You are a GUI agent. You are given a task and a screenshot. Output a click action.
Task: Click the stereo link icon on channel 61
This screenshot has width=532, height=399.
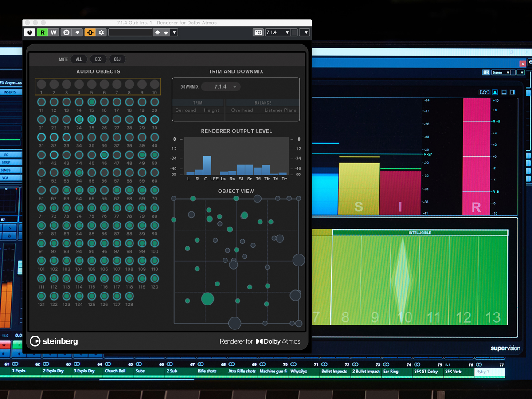pyautogui.click(x=15, y=364)
